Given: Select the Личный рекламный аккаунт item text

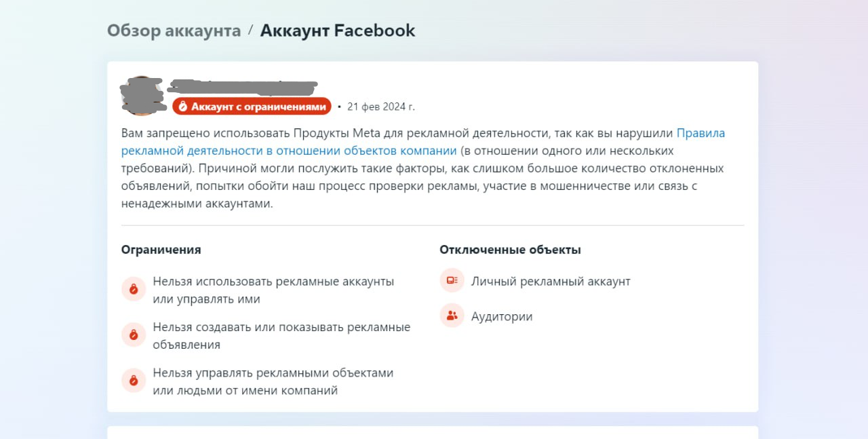Looking at the screenshot, I should point(551,281).
